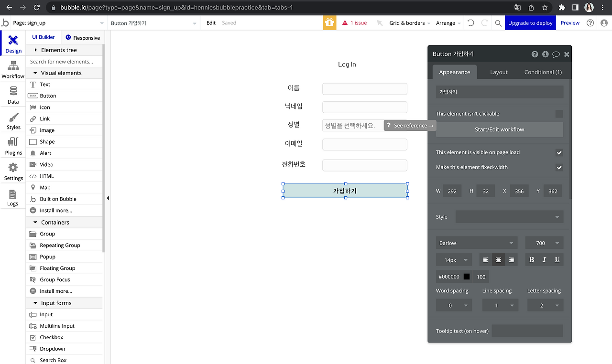Switch to the Layout tab
Image resolution: width=612 pixels, height=364 pixels.
tap(498, 72)
